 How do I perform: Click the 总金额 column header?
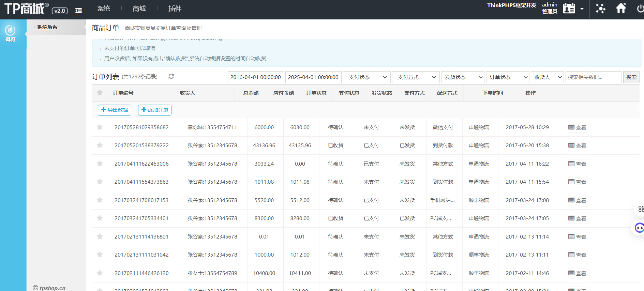(251, 93)
